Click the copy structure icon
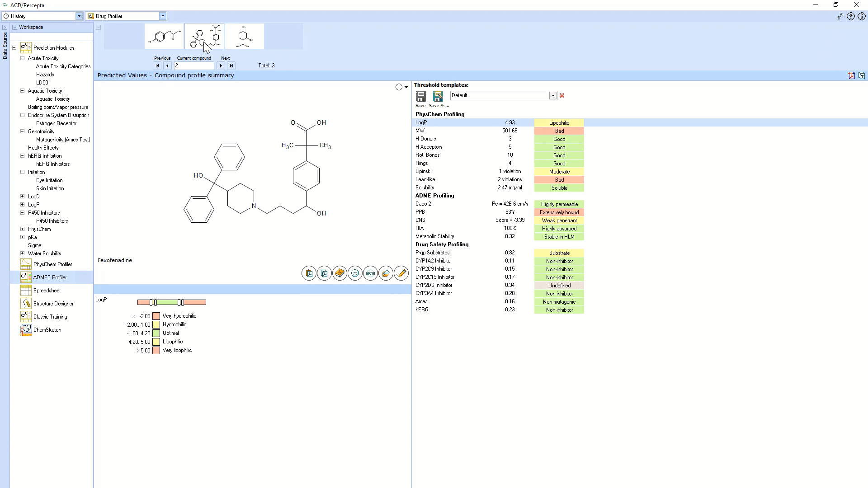The image size is (868, 488). tap(324, 273)
